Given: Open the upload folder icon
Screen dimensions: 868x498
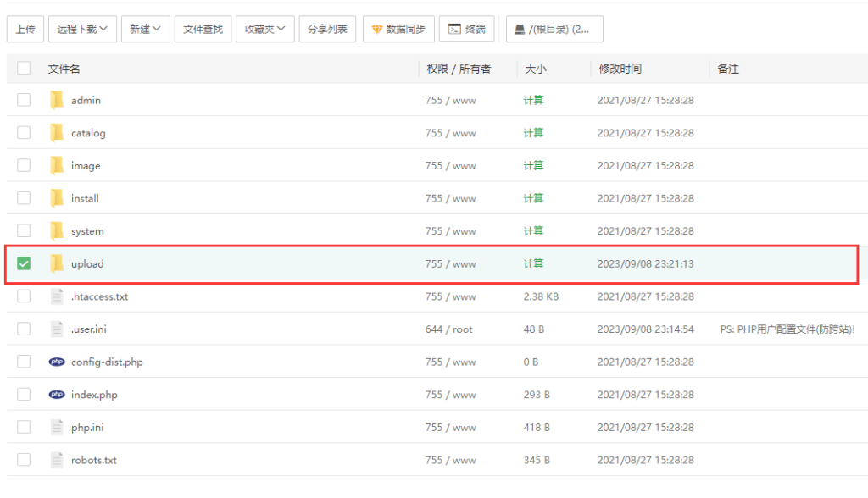Looking at the screenshot, I should 58,263.
